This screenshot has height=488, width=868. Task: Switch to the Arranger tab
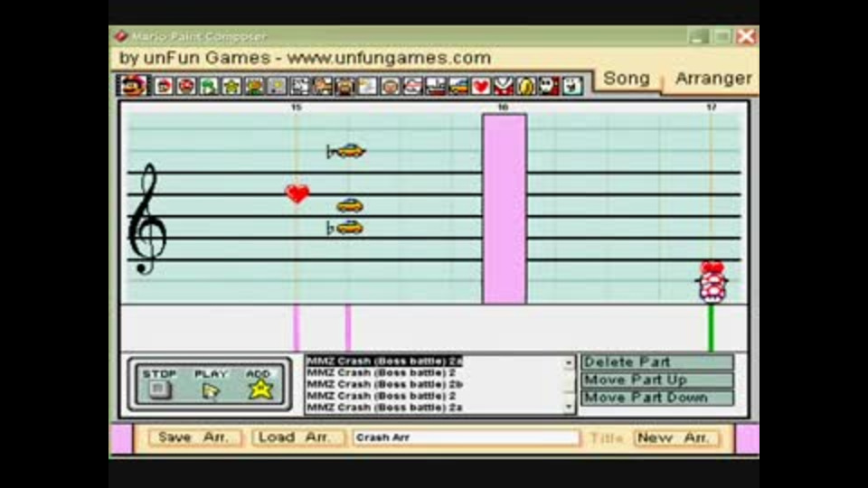(713, 78)
